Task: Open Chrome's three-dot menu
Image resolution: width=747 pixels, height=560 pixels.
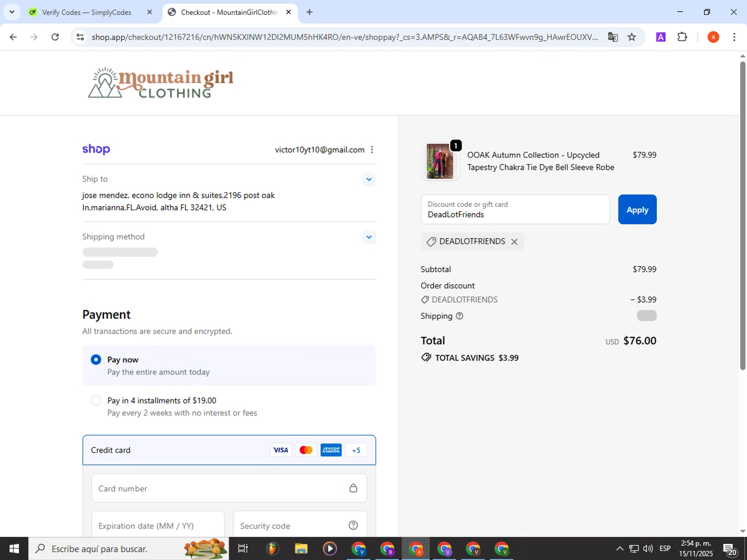Action: 734,37
